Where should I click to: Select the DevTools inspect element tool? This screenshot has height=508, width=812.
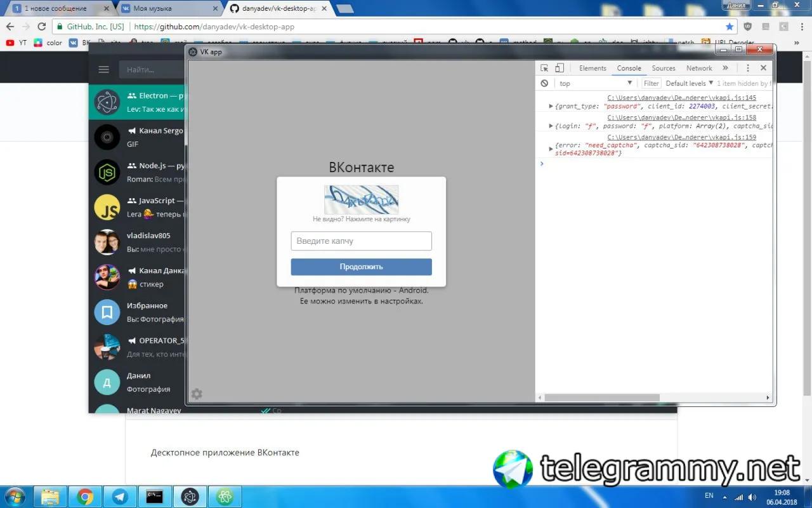tap(544, 68)
